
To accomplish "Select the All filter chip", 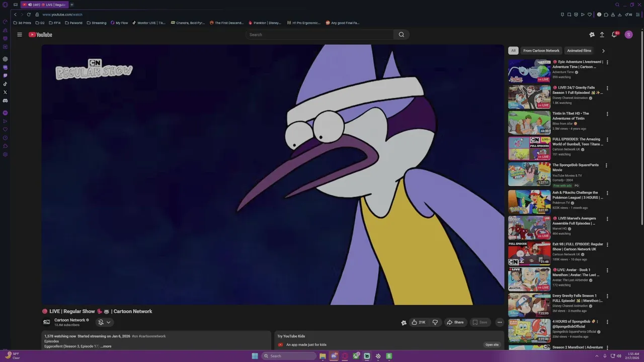I will click(513, 51).
